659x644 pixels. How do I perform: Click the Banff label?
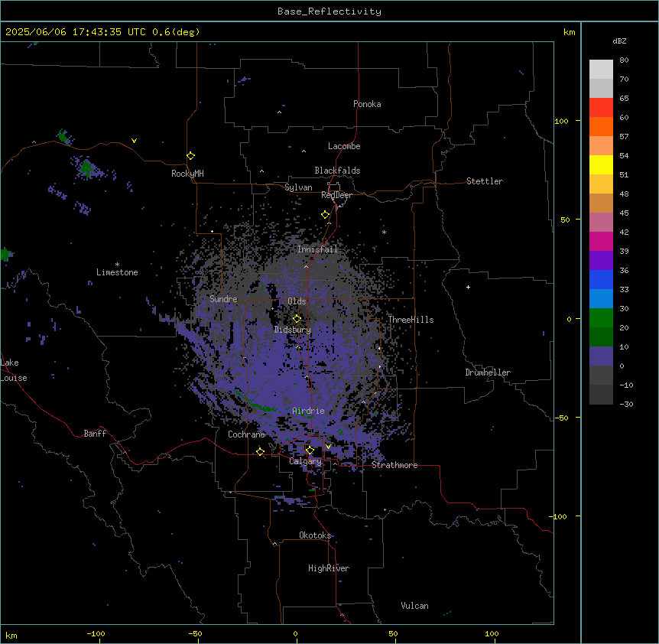click(95, 434)
